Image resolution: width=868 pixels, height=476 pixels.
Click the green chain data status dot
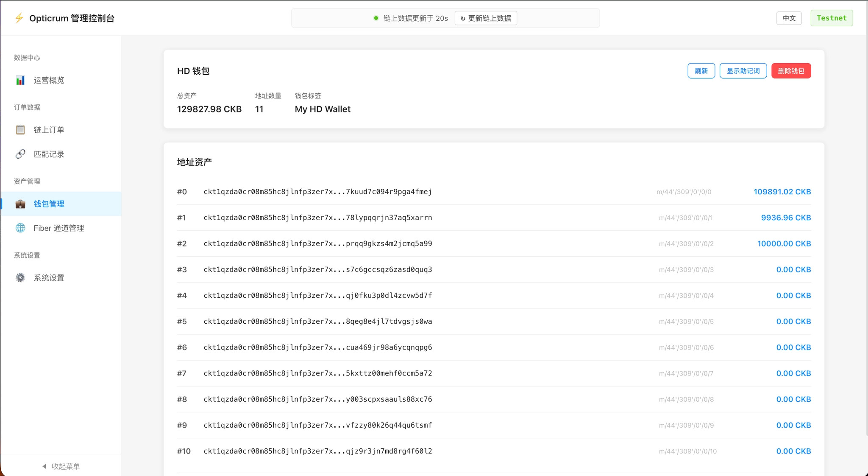coord(376,18)
